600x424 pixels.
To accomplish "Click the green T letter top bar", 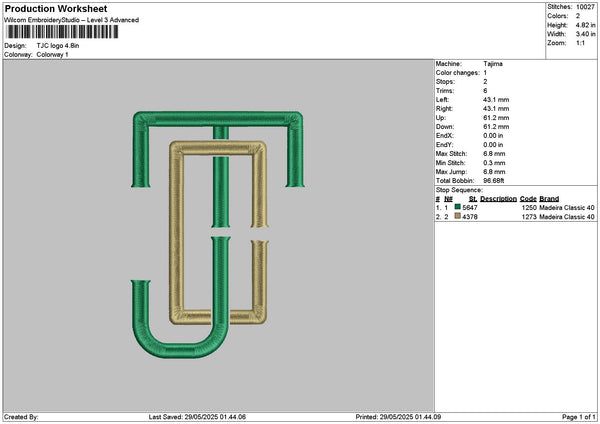I will (x=218, y=119).
